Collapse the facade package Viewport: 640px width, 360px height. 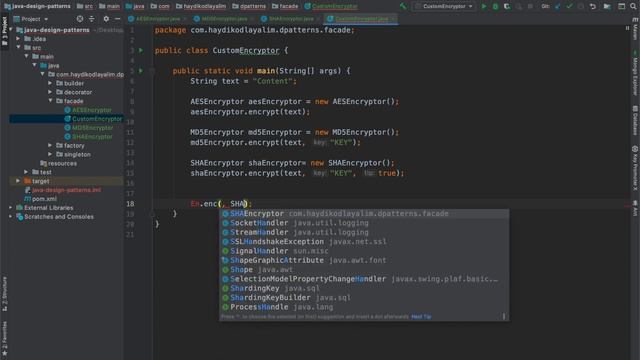coord(51,101)
